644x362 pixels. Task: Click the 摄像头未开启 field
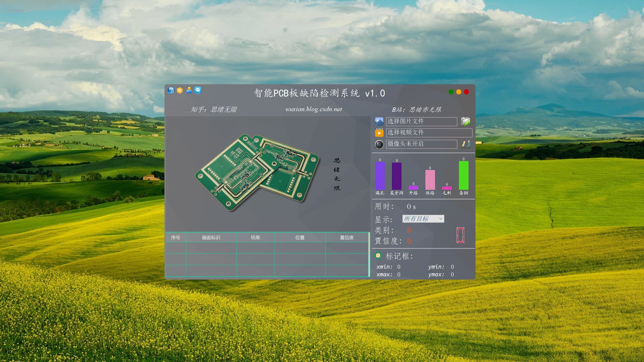(421, 144)
